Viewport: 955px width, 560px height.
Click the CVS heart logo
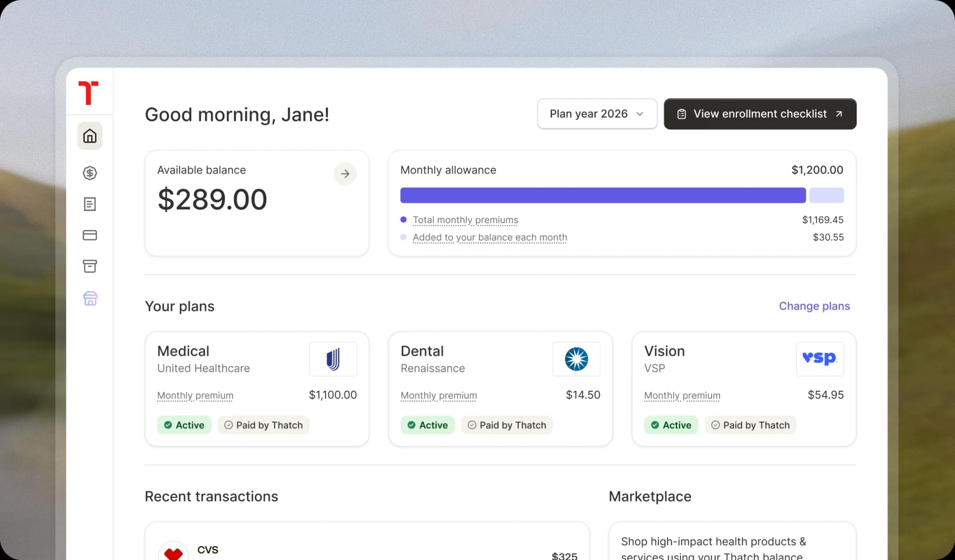173,551
